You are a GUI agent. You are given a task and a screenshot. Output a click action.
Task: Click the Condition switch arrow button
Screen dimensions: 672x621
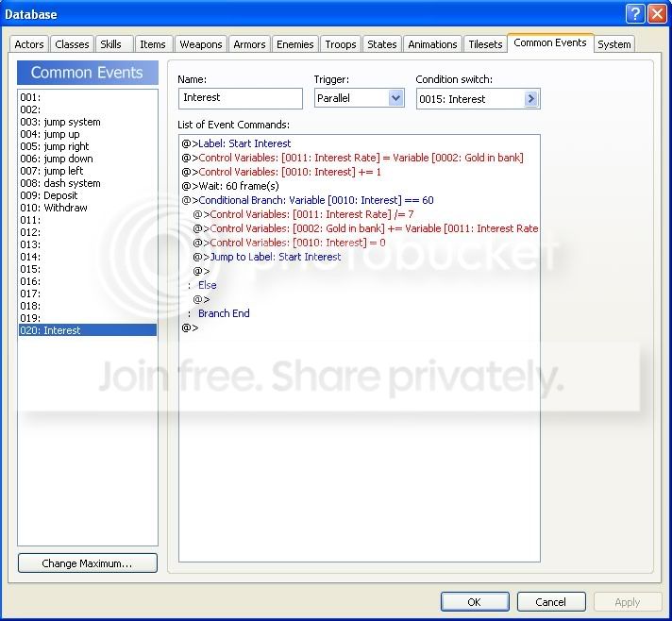pyautogui.click(x=530, y=98)
